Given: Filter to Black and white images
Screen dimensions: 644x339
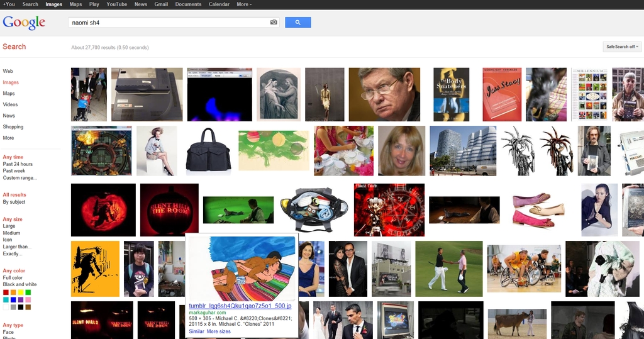Looking at the screenshot, I should [x=19, y=284].
